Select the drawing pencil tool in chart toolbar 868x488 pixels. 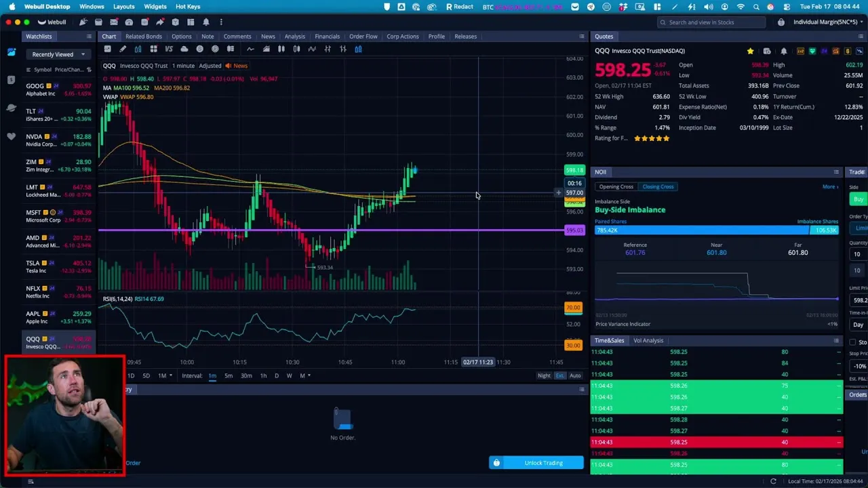tap(123, 49)
